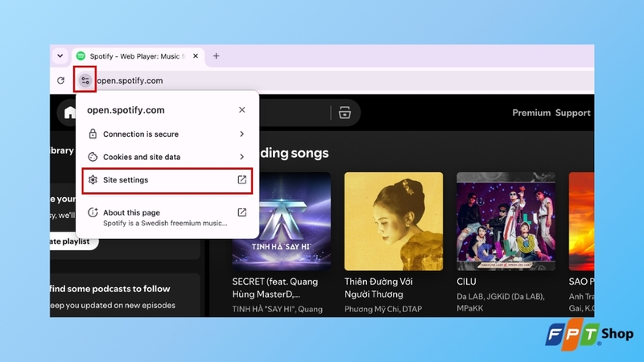The width and height of the screenshot is (644, 362).
Task: Open artist Phương Mỹ Chi, DTAP
Action: [x=383, y=309]
